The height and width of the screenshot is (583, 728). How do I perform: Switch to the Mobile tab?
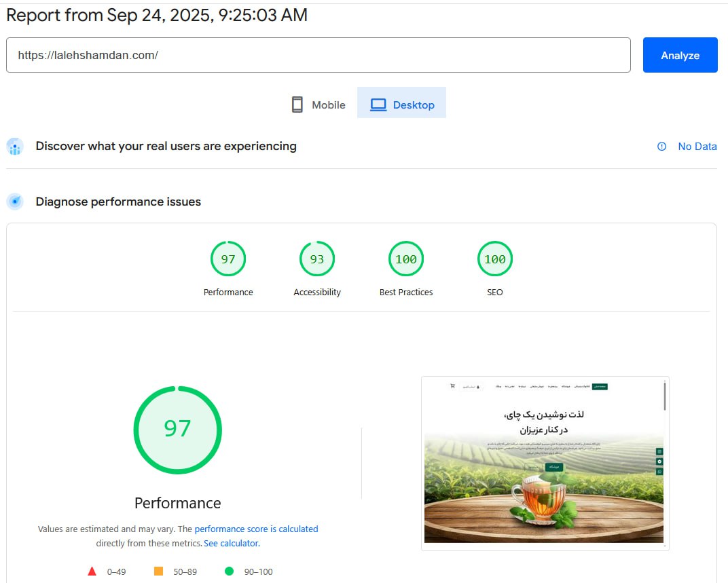318,105
